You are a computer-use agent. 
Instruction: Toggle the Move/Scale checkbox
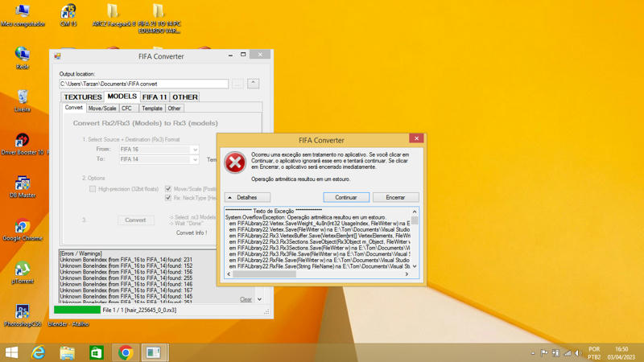[168, 189]
